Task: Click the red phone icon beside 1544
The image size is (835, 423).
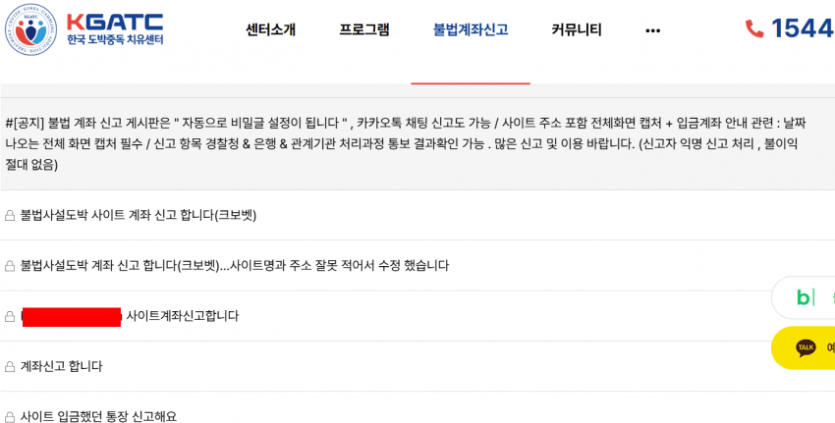Action: [x=754, y=29]
